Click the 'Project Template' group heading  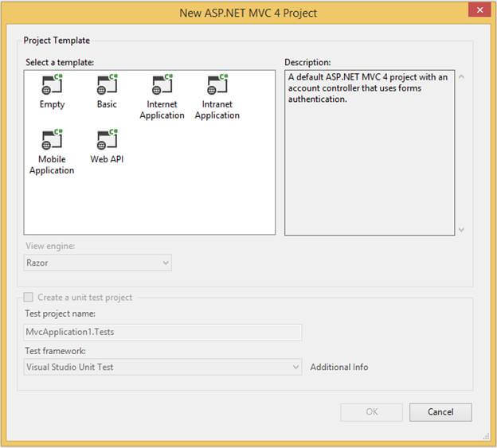click(x=57, y=41)
